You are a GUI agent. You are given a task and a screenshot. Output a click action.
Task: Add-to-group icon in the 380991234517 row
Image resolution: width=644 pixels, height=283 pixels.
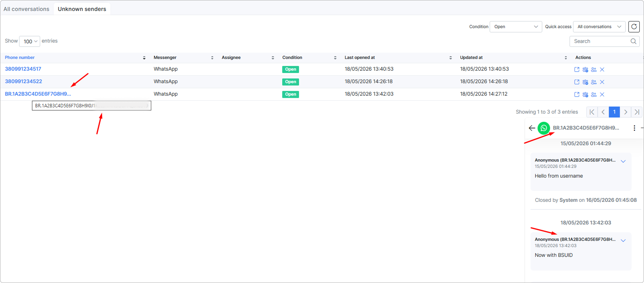585,69
